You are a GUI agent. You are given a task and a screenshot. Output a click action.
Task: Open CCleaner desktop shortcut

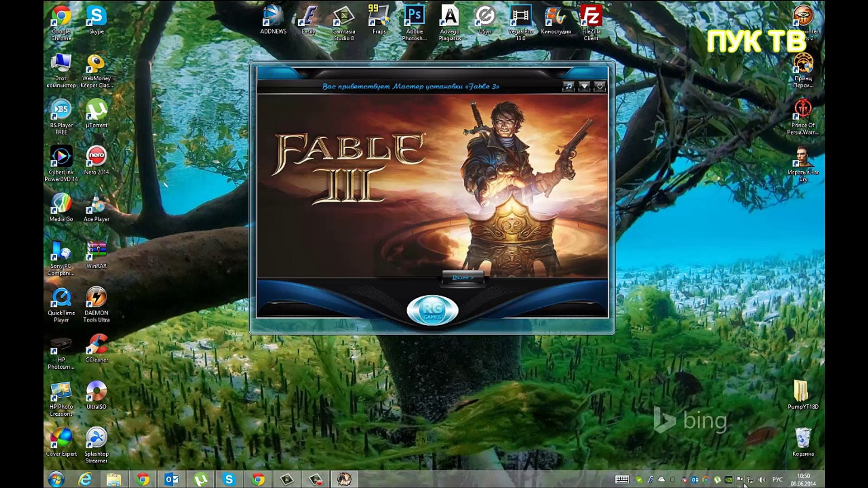(x=96, y=348)
